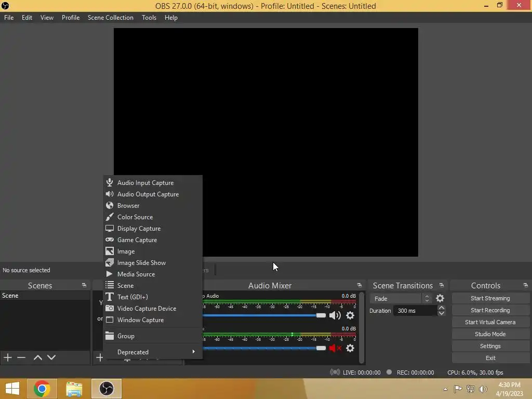Viewport: 532px width, 399px height.
Task: Click the globe icon next to Browser
Action: (x=109, y=206)
